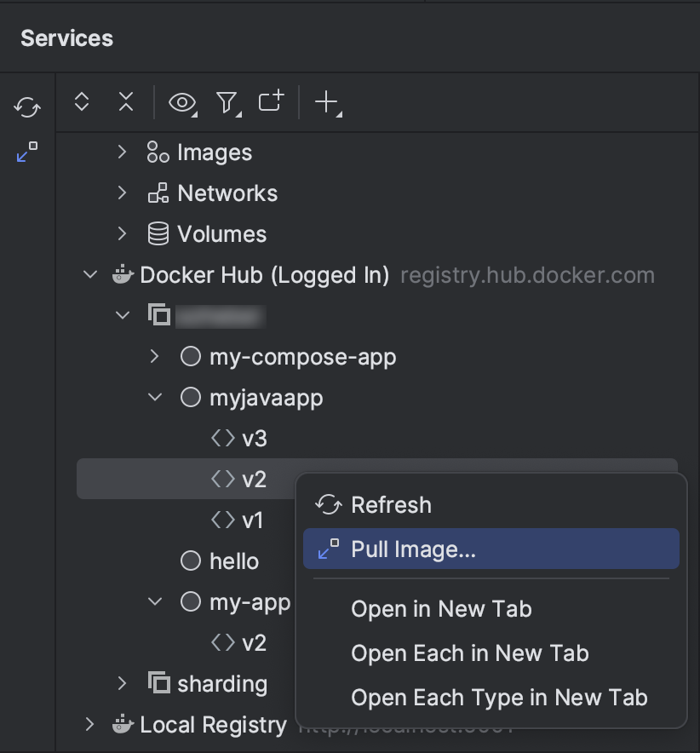Click the Collapse All toolbar icon
Viewport: 700px width, 753px height.
pos(125,101)
